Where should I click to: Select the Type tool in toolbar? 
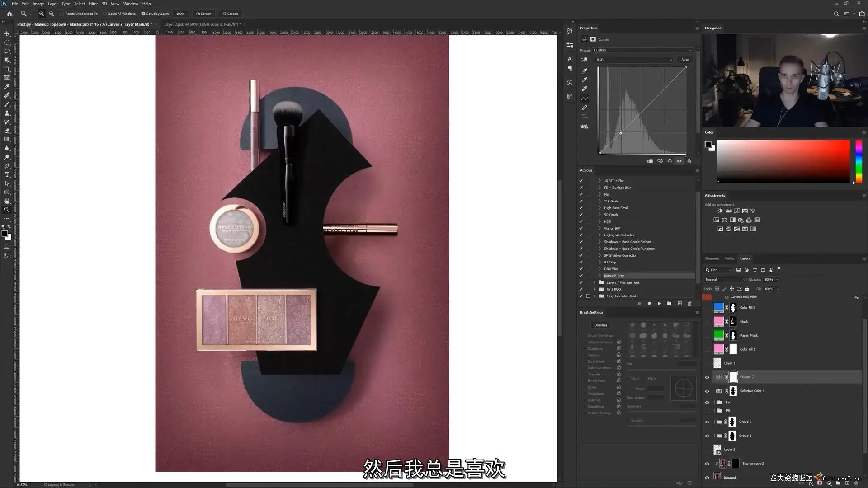(7, 175)
